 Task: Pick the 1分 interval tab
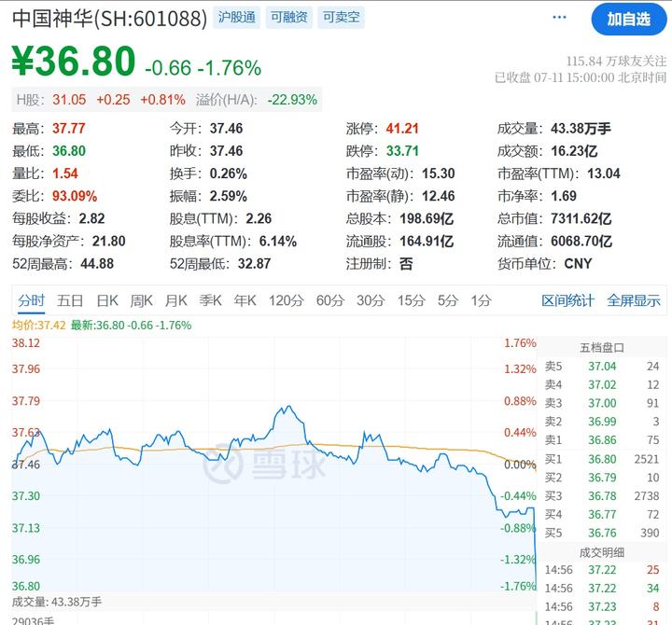tap(481, 300)
